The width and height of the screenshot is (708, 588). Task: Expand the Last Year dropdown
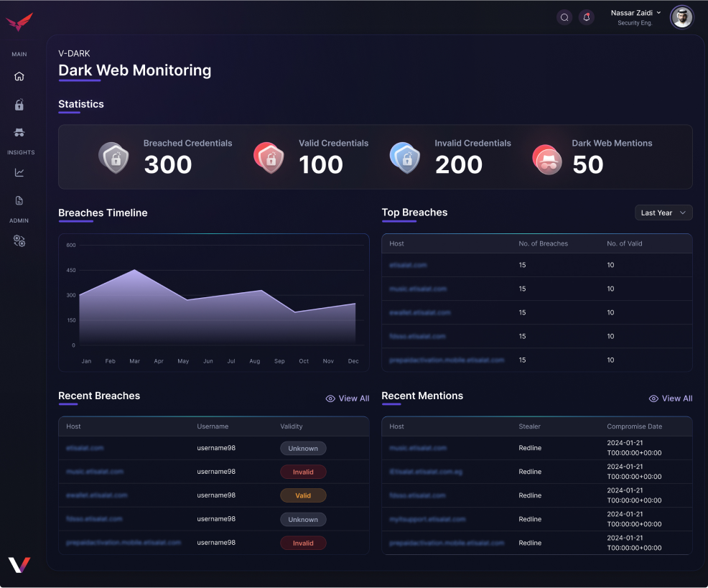pyautogui.click(x=663, y=213)
